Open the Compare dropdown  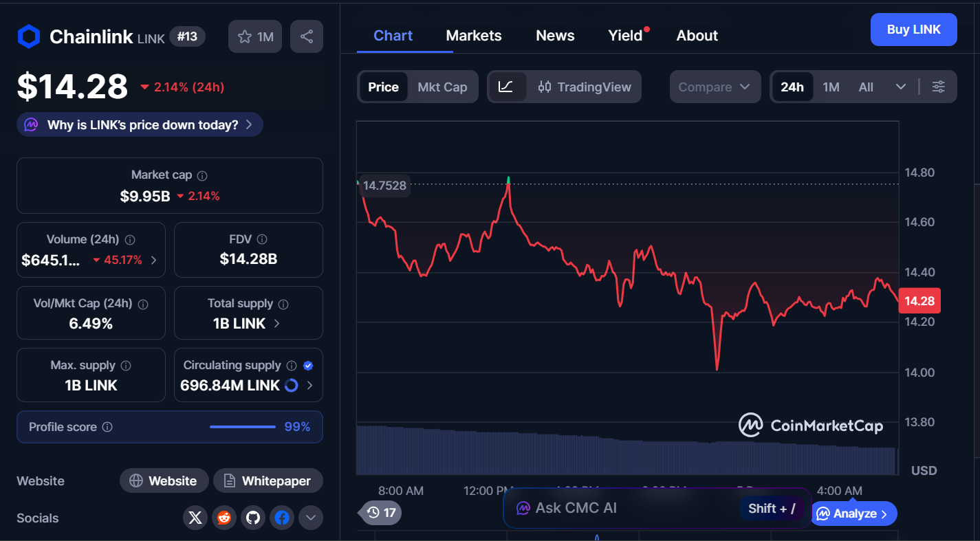[715, 87]
